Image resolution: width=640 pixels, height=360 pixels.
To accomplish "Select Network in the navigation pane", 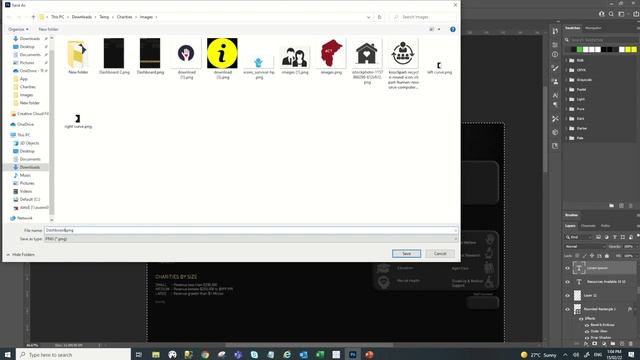I will [x=21, y=218].
